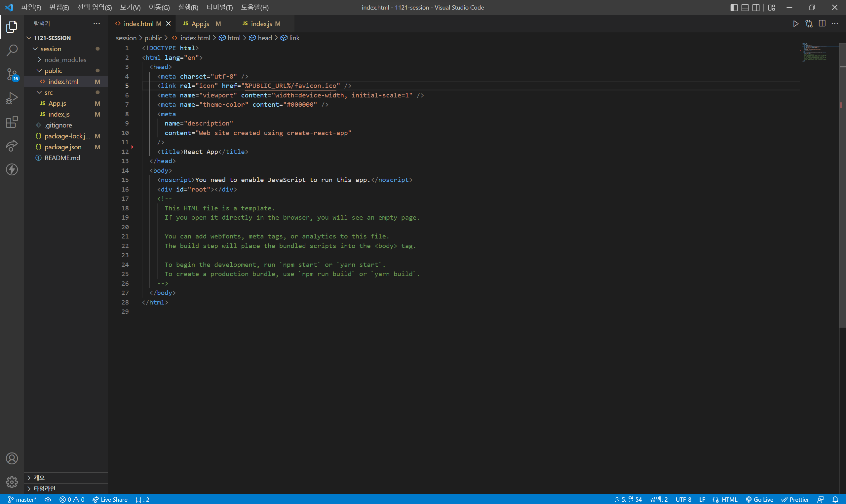846x504 pixels.
Task: Switch to the App.js tab
Action: 200,24
